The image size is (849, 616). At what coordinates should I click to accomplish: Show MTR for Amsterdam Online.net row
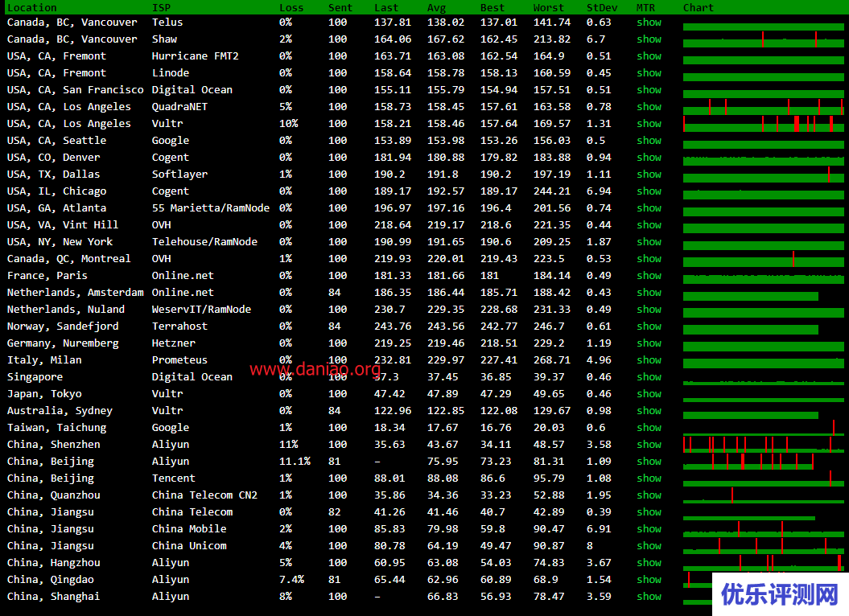pyautogui.click(x=649, y=292)
